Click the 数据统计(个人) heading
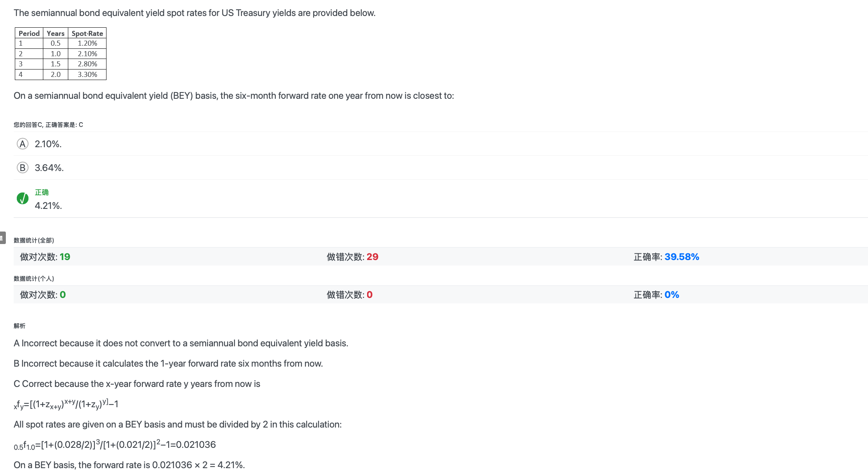This screenshot has height=474, width=868. 34,278
